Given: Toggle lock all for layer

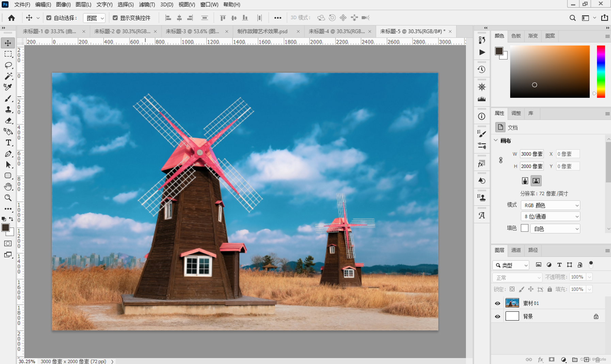Looking at the screenshot, I should pos(550,289).
